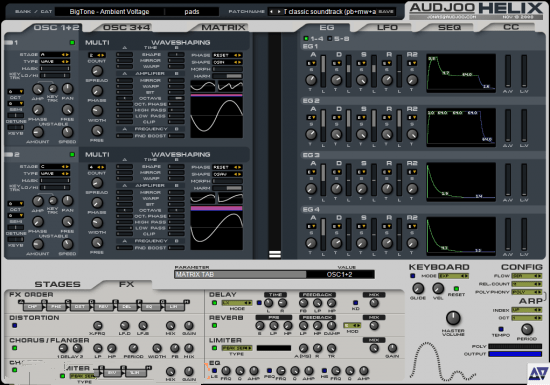This screenshot has width=550, height=385.
Task: Enable the Distortion effect LED
Action: point(14,325)
